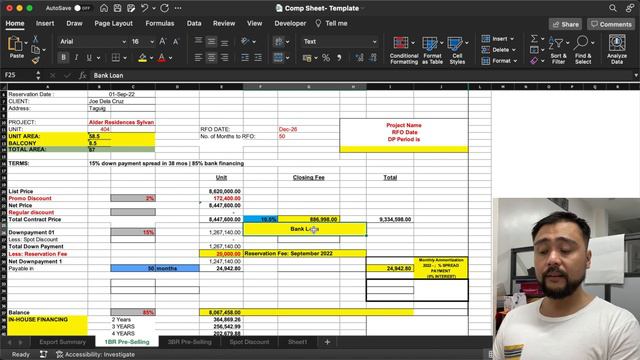Click the Home icon in title bar
The width and height of the screenshot is (640, 360).
[x=104, y=8]
